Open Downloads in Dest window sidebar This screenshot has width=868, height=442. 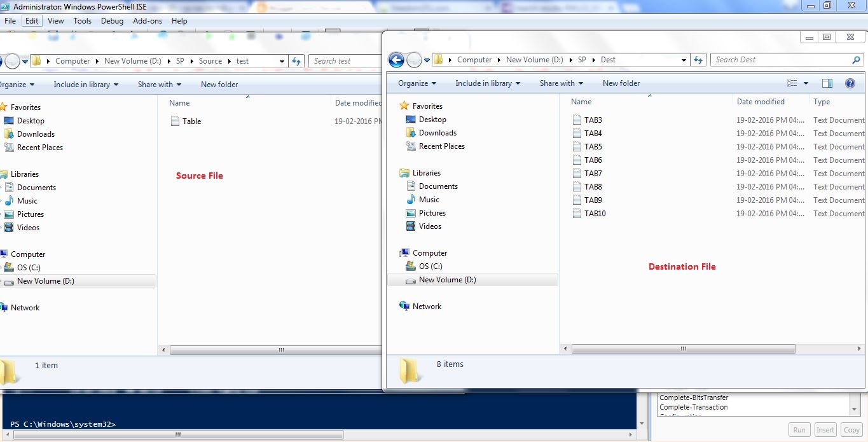click(x=431, y=133)
